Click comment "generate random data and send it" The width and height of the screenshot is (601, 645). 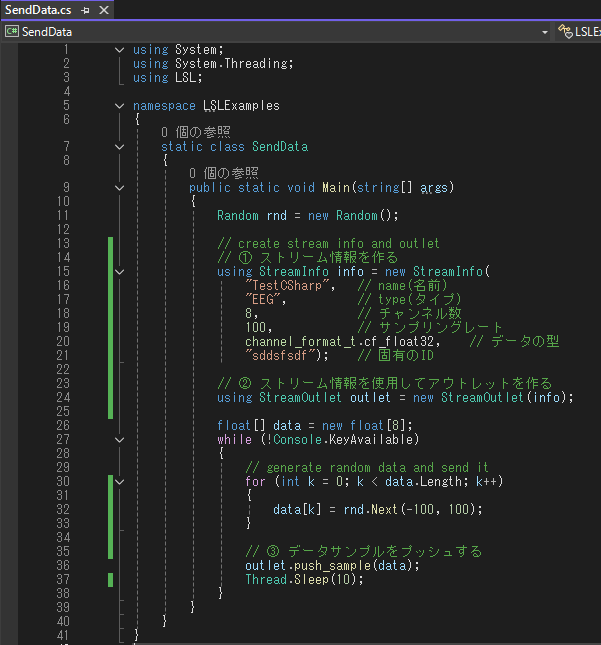[x=367, y=467]
